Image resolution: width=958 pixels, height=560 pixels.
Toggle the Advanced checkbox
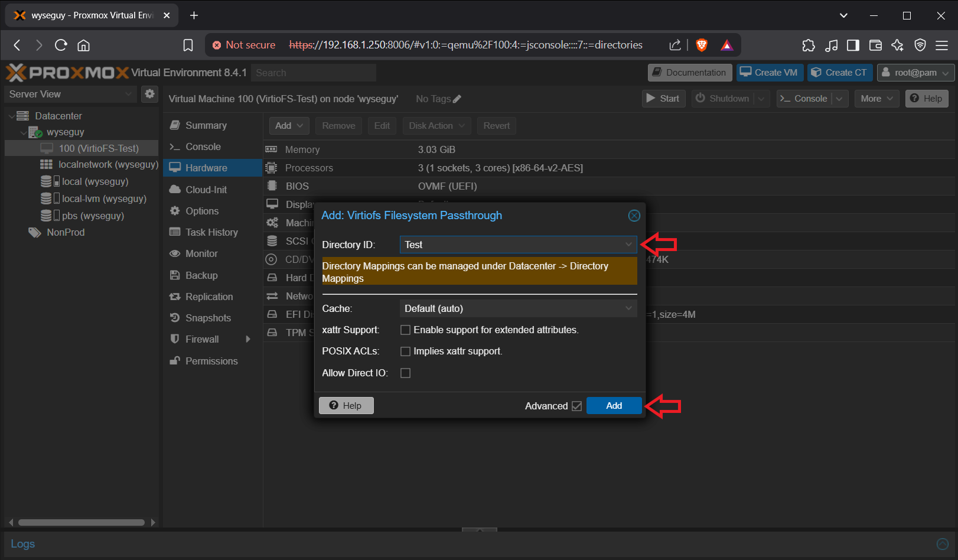[576, 406]
